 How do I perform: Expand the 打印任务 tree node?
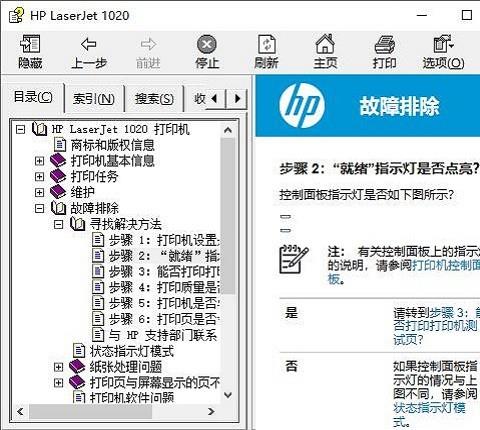click(x=39, y=176)
